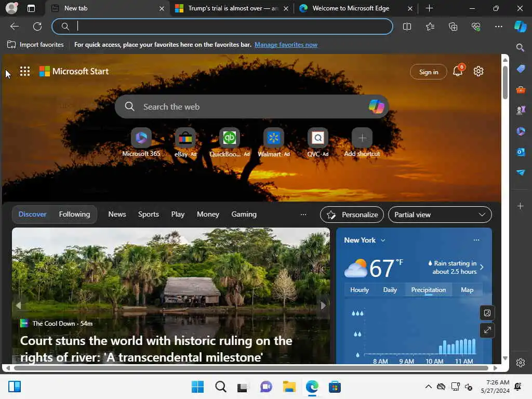The width and height of the screenshot is (532, 399).
Task: Open the Play feed tab
Action: point(178,215)
